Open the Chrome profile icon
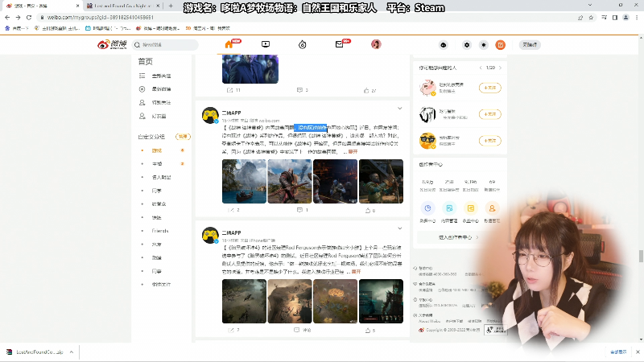 click(x=626, y=17)
